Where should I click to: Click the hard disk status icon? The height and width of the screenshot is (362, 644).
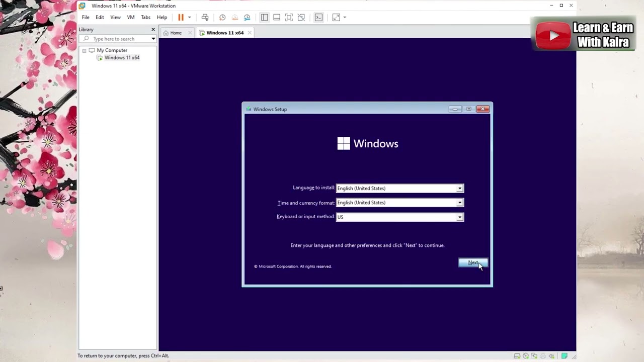[x=517, y=356]
